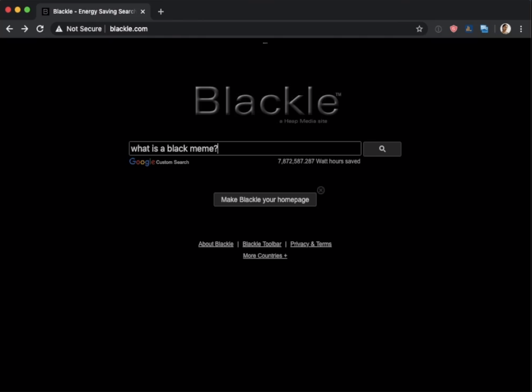
Task: Click the Not Secure warning icon
Action: [x=59, y=29]
